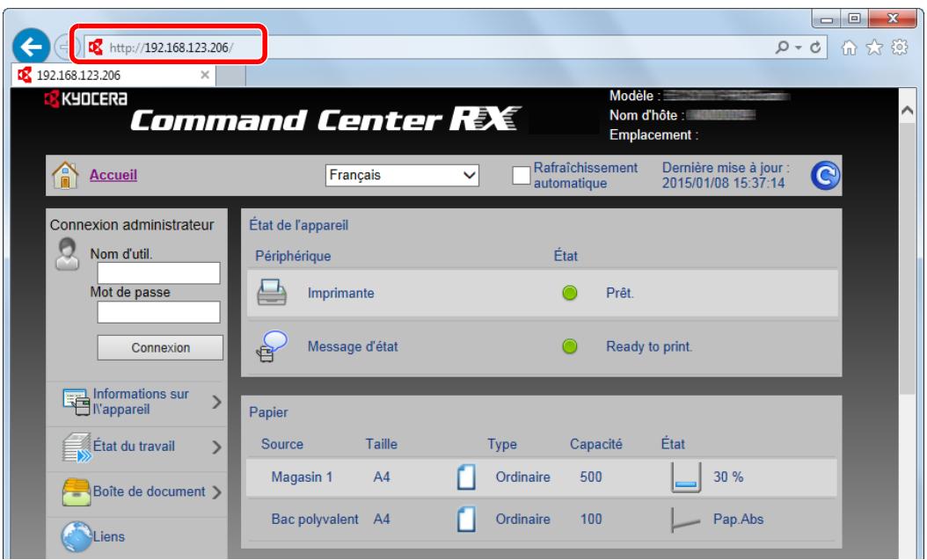
Task: Click the dropdown arrow beside search magnifier
Action: click(x=798, y=47)
